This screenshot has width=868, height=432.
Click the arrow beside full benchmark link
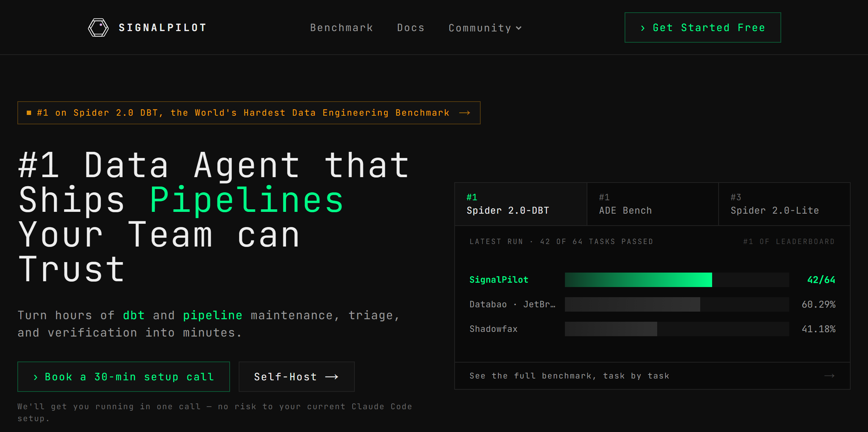[x=829, y=376]
